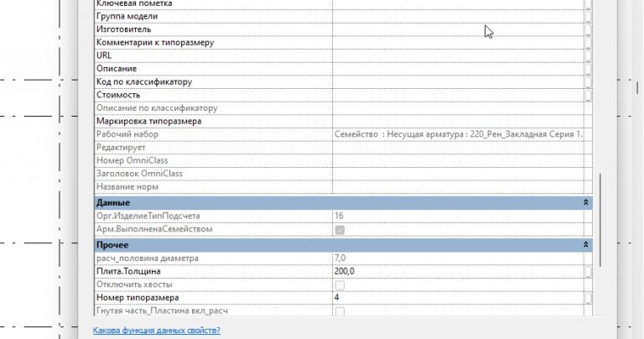Click the Код по классификатору value field
This screenshot has width=644, height=339.
(458, 82)
